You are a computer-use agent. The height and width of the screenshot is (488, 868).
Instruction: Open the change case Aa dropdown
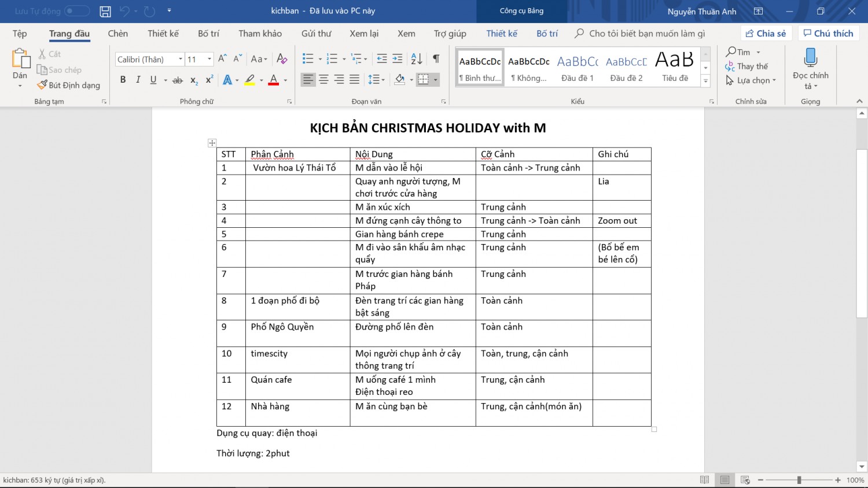259,59
